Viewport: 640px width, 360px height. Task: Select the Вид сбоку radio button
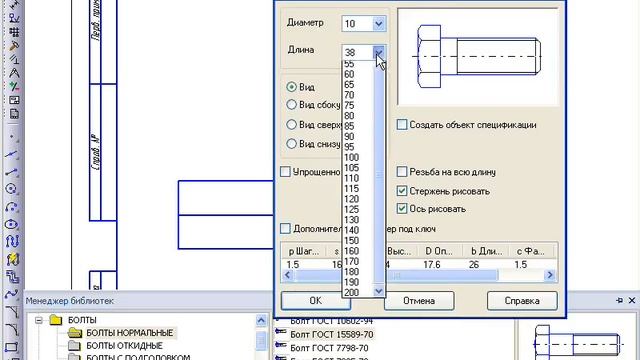pyautogui.click(x=291, y=104)
